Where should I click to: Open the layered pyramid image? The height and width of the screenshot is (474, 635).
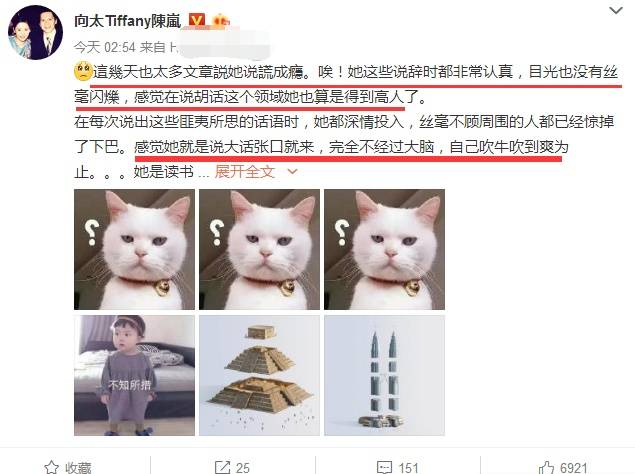(259, 376)
